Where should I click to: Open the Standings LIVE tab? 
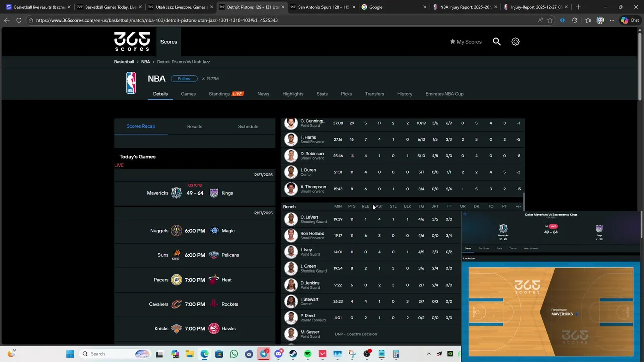click(x=226, y=94)
